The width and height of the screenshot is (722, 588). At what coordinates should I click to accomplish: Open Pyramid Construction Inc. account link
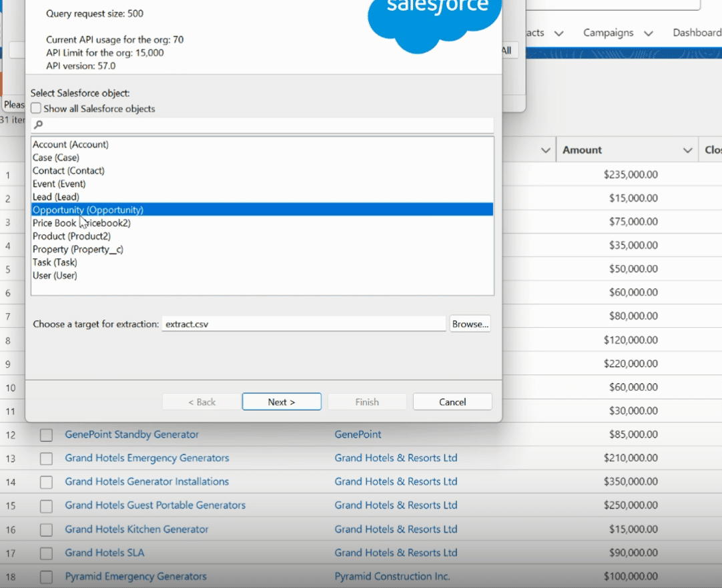(392, 576)
